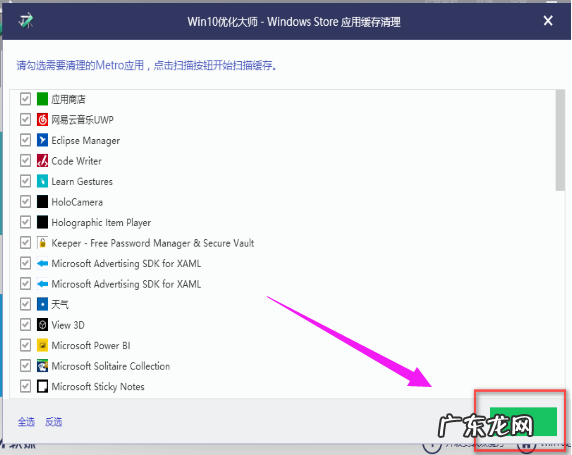Toggle the View 3D checkbox
Viewport: 572px width, 455px height.
(25, 324)
